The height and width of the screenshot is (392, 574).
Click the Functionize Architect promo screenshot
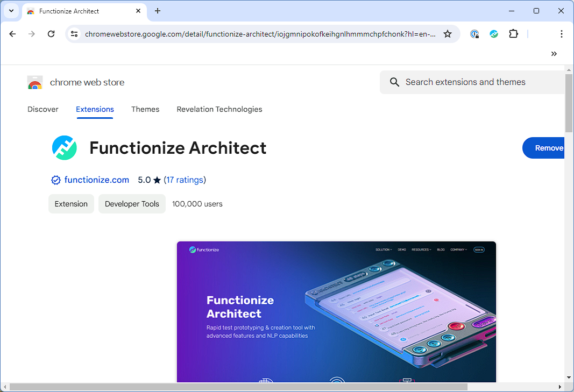point(336,312)
